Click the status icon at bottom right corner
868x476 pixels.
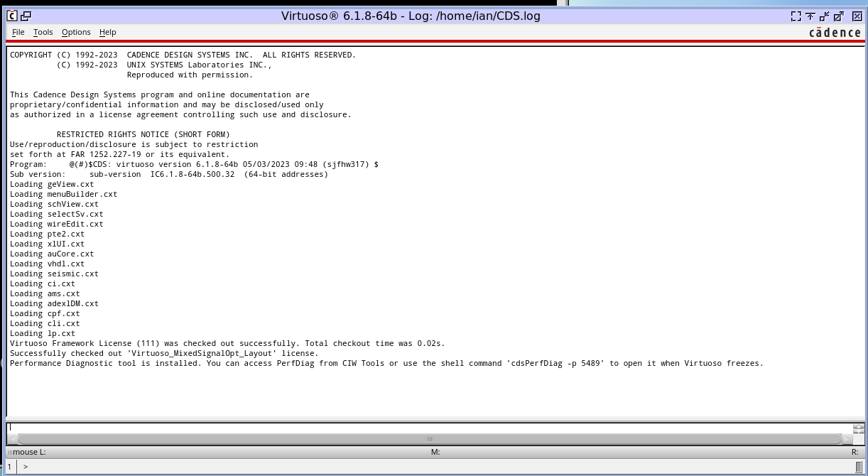coord(859,466)
